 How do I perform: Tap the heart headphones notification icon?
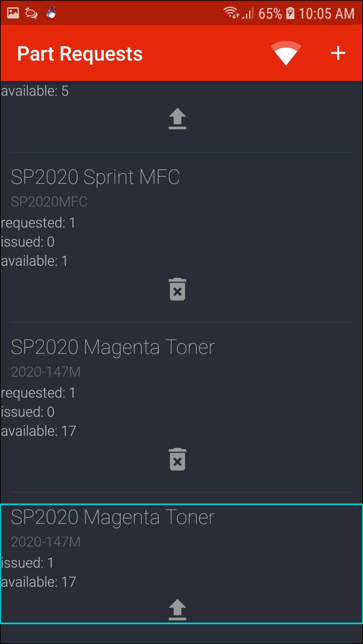pos(50,13)
